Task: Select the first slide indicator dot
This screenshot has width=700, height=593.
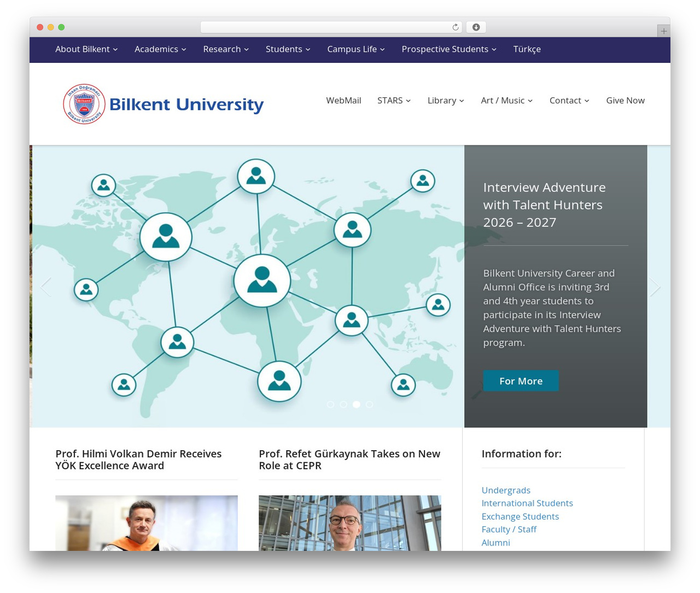Action: click(x=330, y=404)
